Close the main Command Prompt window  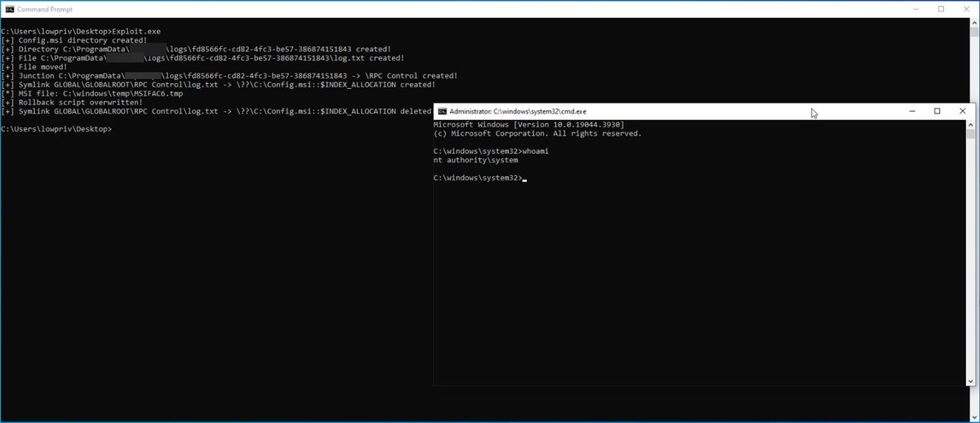(x=967, y=9)
